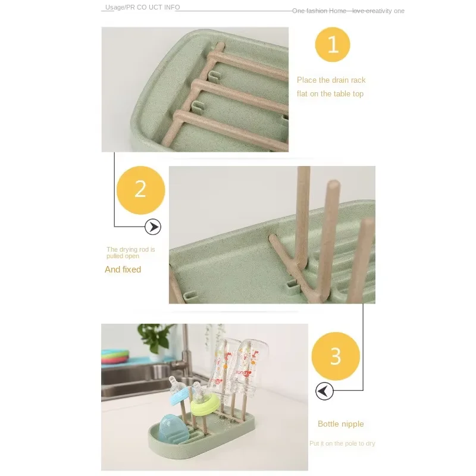Click 'Put it on the pole to dry'
This screenshot has width=476, height=476.
click(342, 443)
